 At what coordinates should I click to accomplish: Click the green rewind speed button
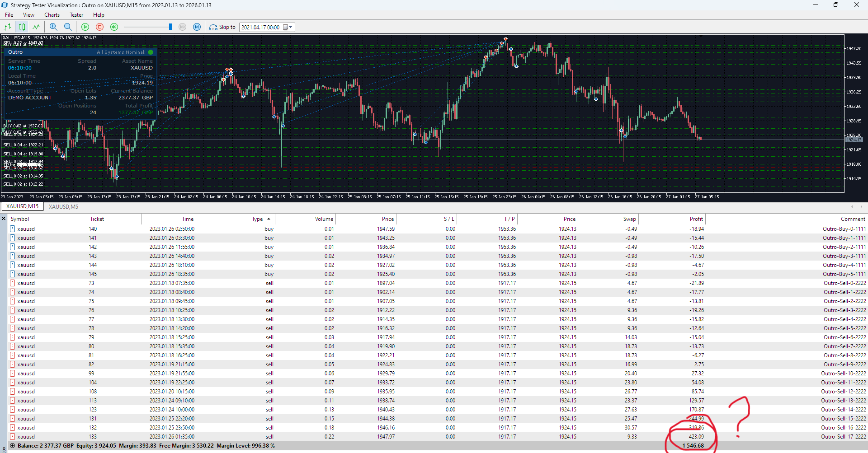click(x=114, y=27)
